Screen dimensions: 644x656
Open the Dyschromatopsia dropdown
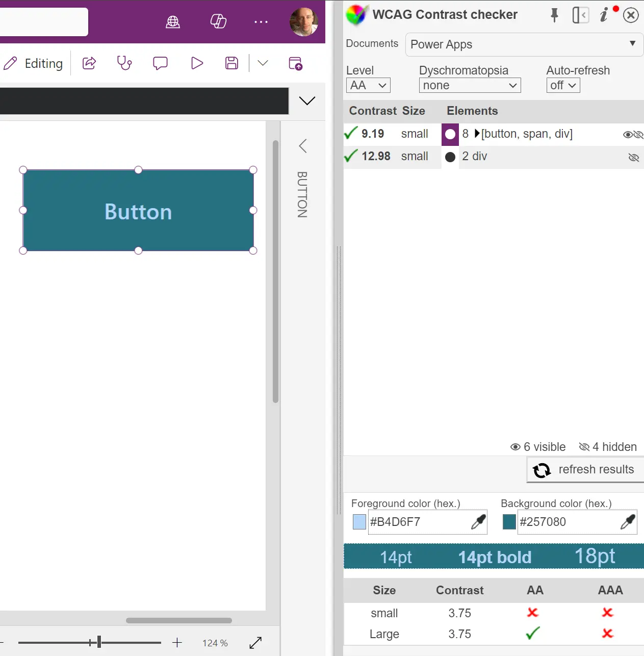pos(470,85)
